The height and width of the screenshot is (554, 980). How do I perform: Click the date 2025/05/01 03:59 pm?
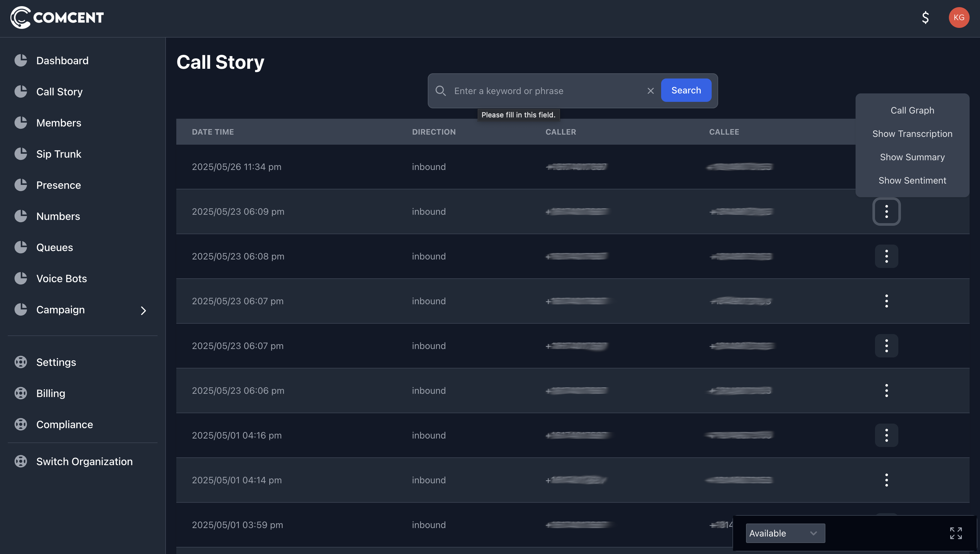click(x=238, y=525)
